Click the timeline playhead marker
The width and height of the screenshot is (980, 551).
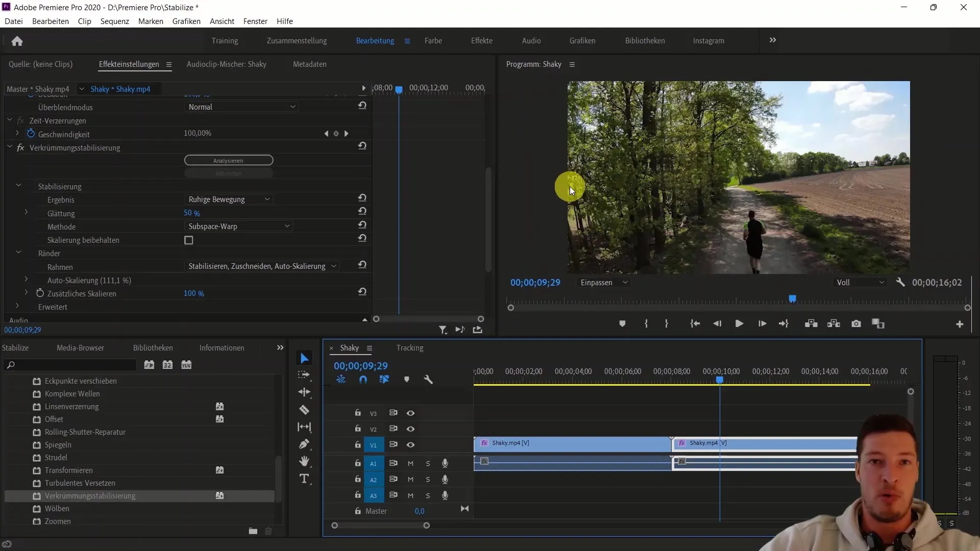coord(720,380)
